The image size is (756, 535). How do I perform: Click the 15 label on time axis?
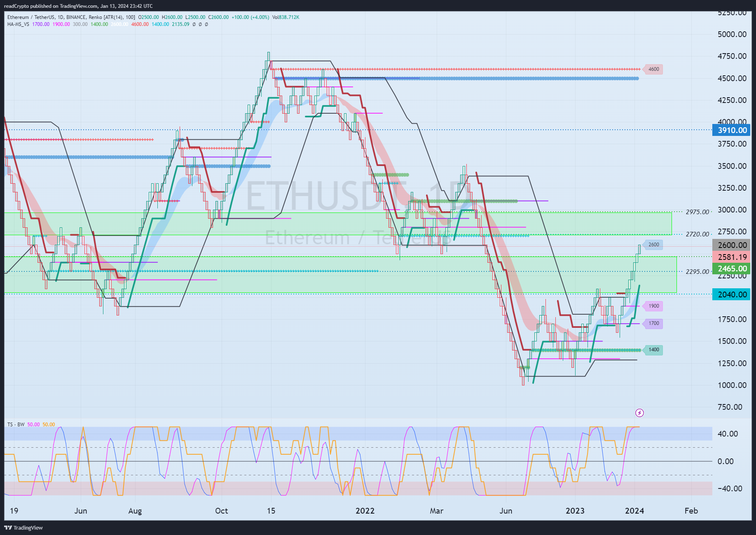coord(271,511)
